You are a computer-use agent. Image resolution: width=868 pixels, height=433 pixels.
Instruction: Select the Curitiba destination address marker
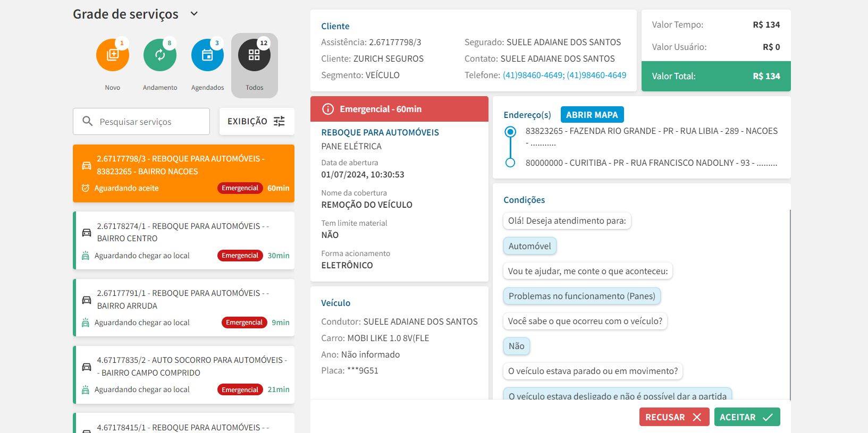pyautogui.click(x=510, y=163)
